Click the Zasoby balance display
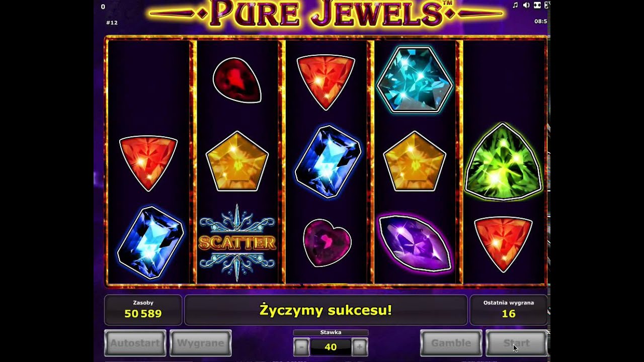The image size is (644, 362). click(143, 310)
